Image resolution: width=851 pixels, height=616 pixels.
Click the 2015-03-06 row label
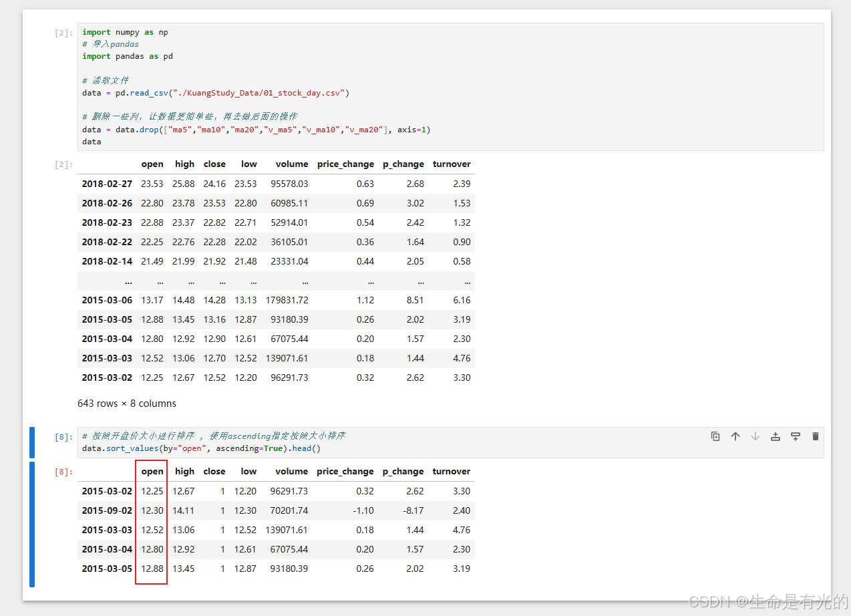pyautogui.click(x=107, y=300)
